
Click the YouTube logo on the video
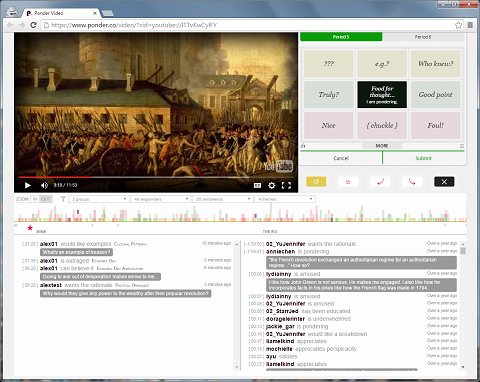278,166
